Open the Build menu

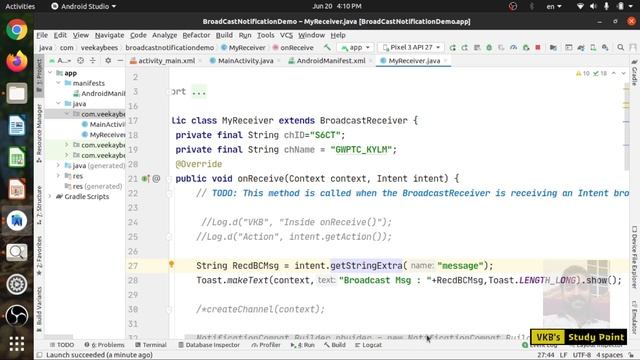224,35
